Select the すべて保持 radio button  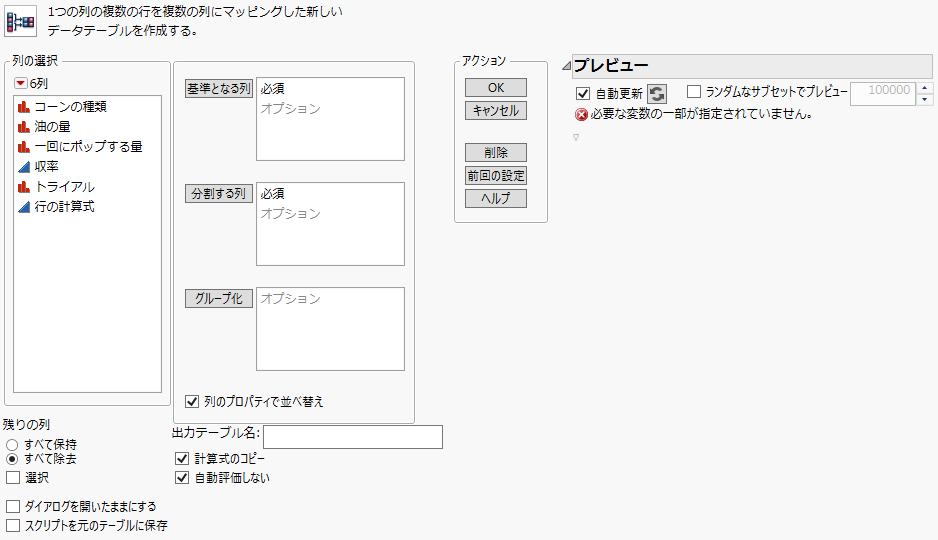point(12,445)
